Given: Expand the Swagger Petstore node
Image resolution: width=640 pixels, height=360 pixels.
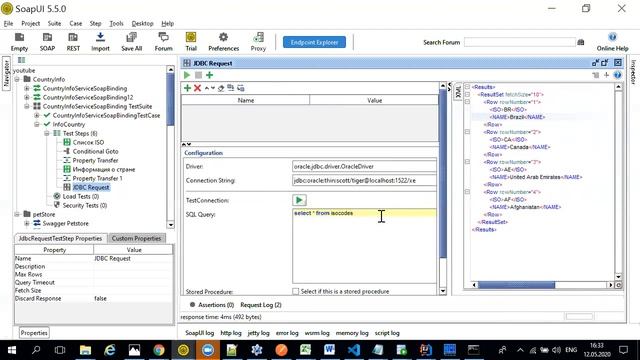Looking at the screenshot, I should coord(27,223).
